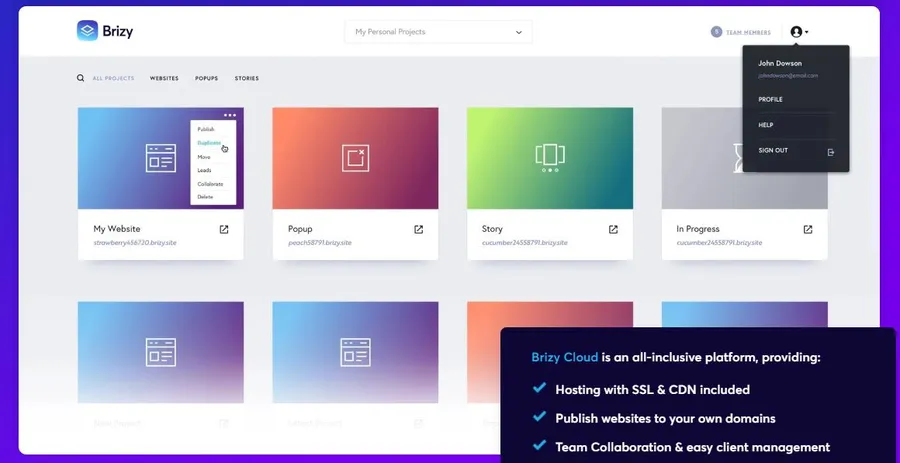Switch to the Websites tab
The image size is (900, 463).
[164, 78]
